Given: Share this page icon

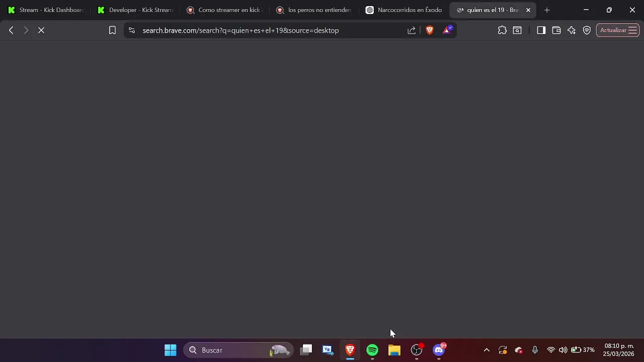Looking at the screenshot, I should [x=412, y=30].
